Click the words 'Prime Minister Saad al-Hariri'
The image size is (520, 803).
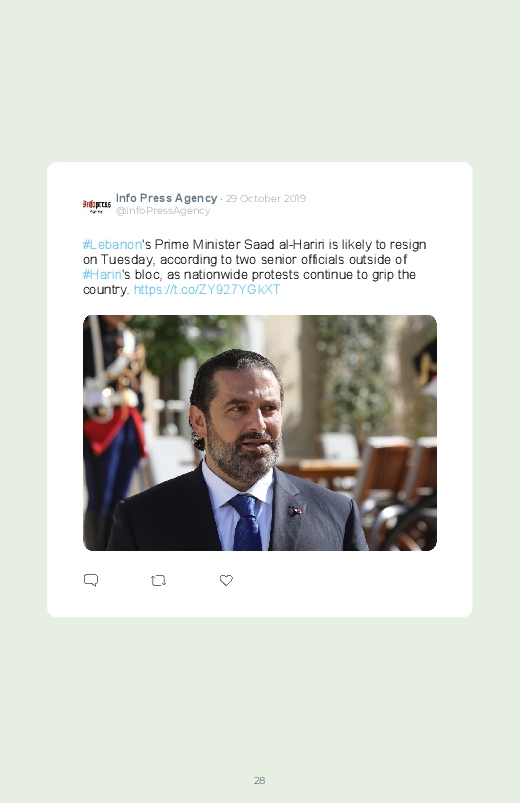239,244
